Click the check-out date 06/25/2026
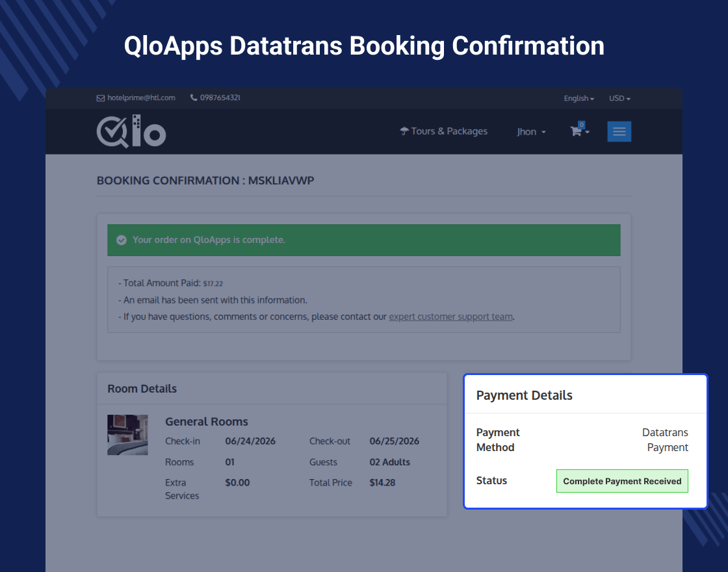This screenshot has width=728, height=572. [x=394, y=441]
